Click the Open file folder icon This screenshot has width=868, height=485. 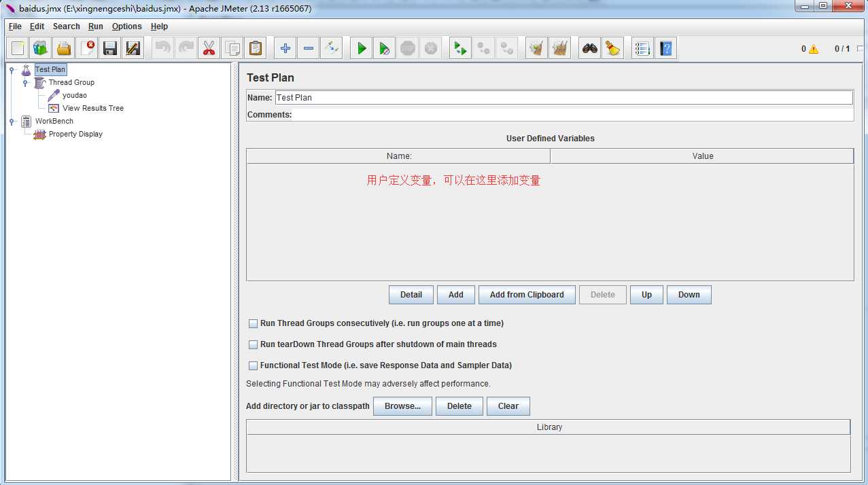(x=64, y=48)
